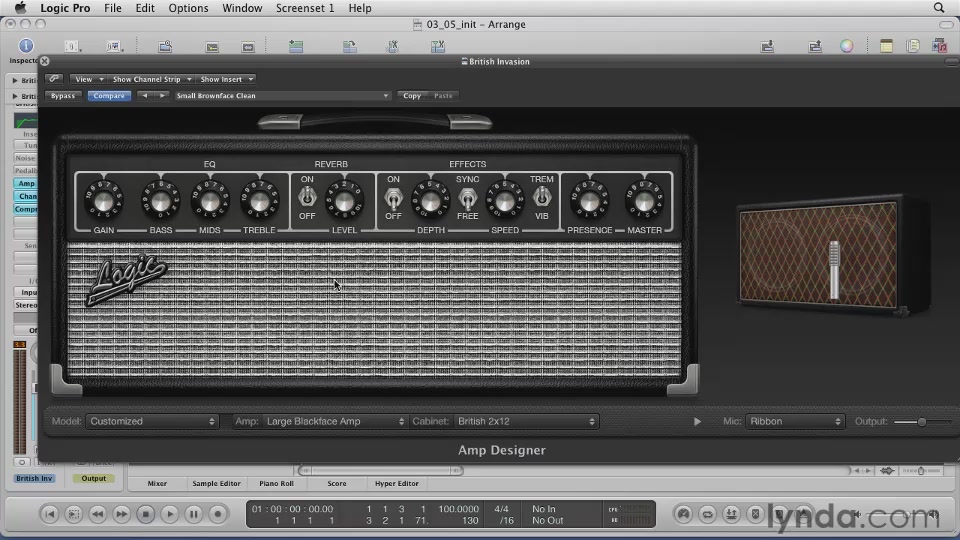Image resolution: width=960 pixels, height=540 pixels.
Task: Click the Amp Designer Output slider
Action: [x=921, y=421]
